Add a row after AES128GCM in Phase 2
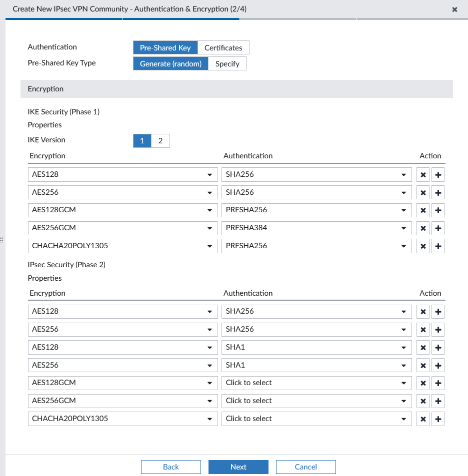Image resolution: width=468 pixels, height=476 pixels. tap(438, 383)
